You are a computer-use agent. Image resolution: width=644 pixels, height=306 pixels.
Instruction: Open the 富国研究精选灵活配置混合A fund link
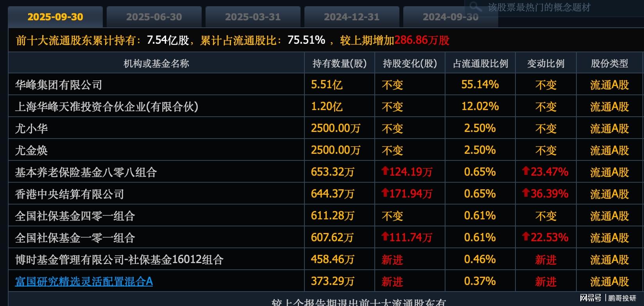(x=84, y=281)
